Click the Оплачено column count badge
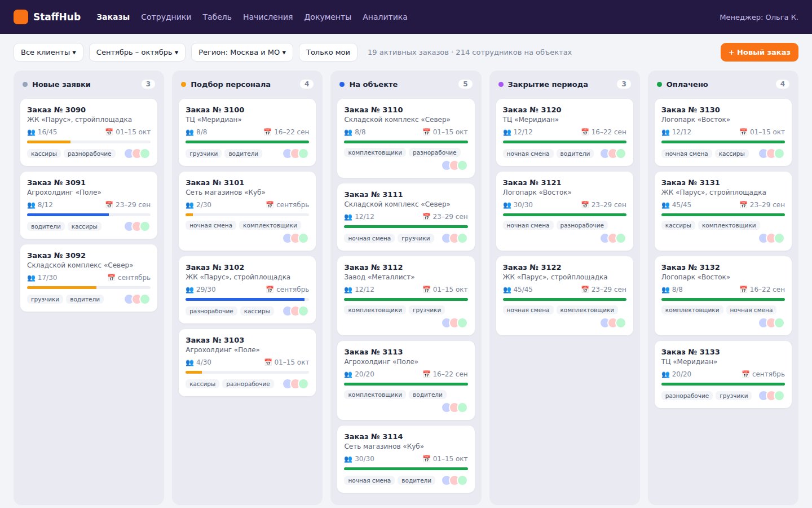 [x=782, y=84]
